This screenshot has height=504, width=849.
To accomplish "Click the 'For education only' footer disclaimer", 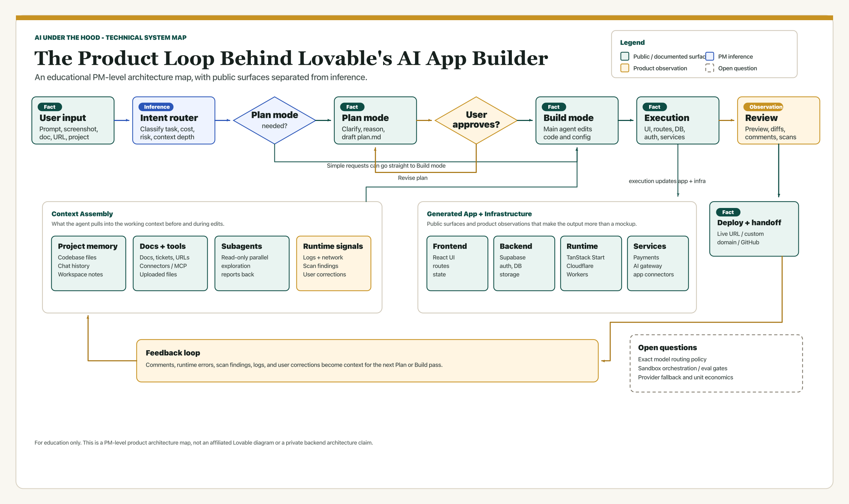I will pos(204,442).
